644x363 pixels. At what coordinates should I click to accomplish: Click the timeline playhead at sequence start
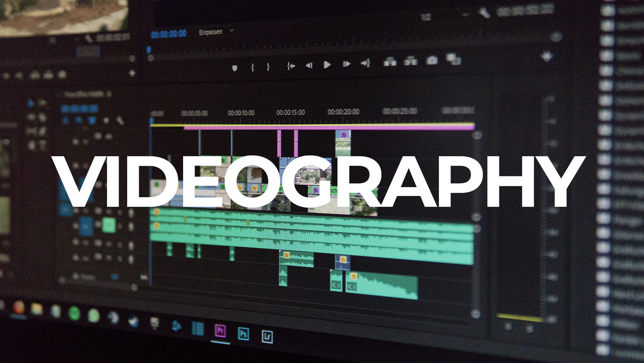151,121
